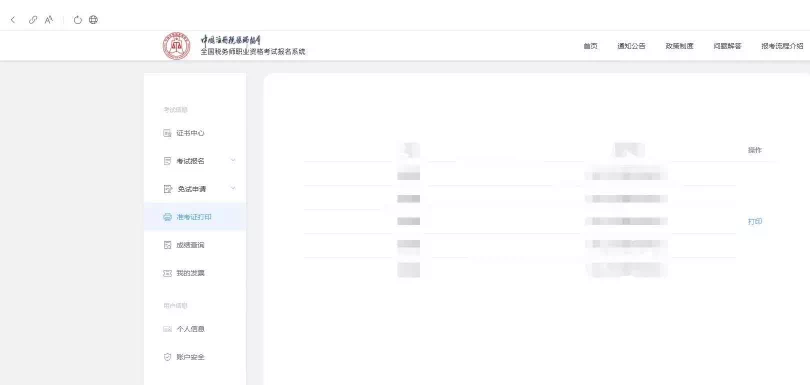Expand the 考试报名 submenu chevron

pyautogui.click(x=233, y=161)
